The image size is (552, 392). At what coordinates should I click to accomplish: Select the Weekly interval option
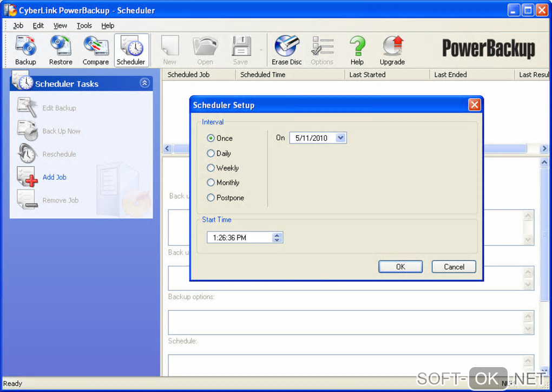tap(223, 168)
